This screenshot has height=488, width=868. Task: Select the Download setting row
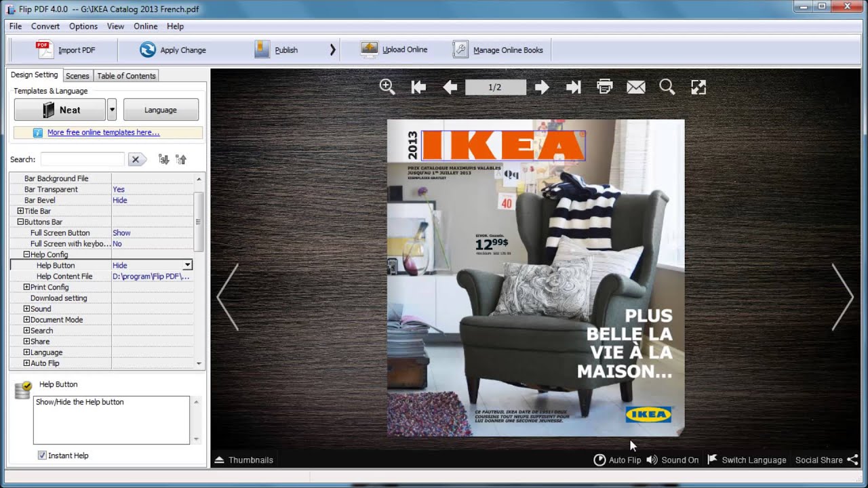tap(102, 298)
